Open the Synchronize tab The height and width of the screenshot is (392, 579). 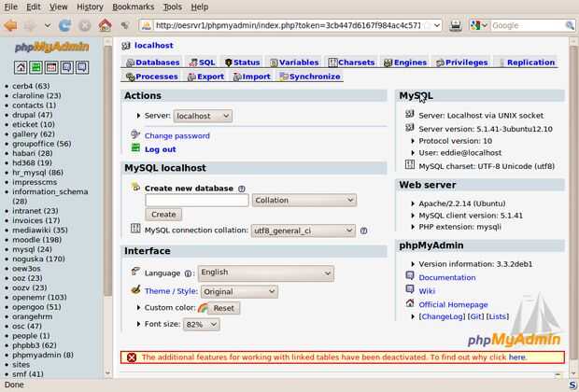[x=310, y=77]
